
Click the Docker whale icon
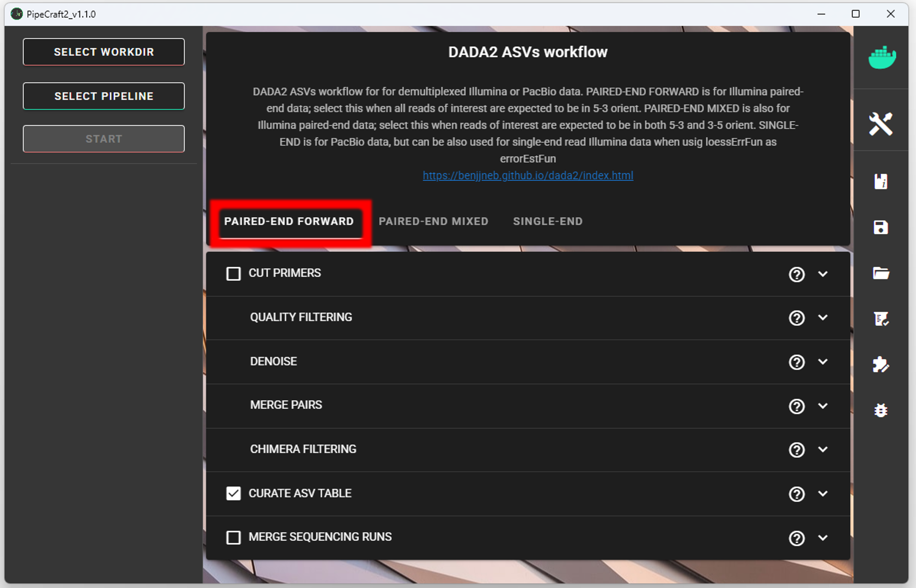882,58
